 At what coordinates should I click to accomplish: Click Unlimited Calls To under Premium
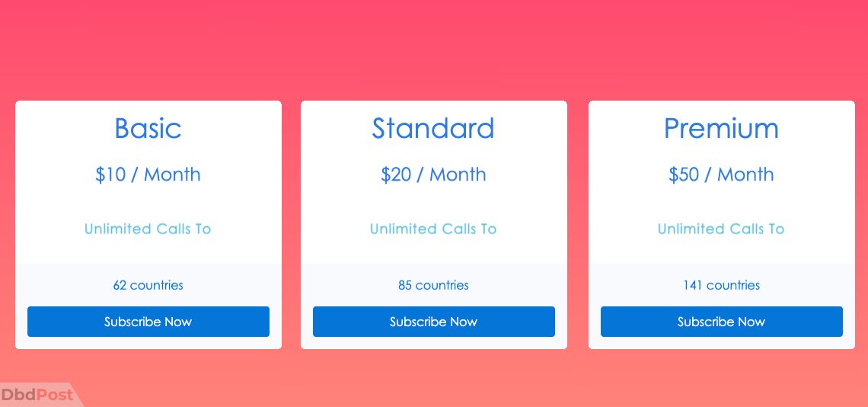(721, 229)
